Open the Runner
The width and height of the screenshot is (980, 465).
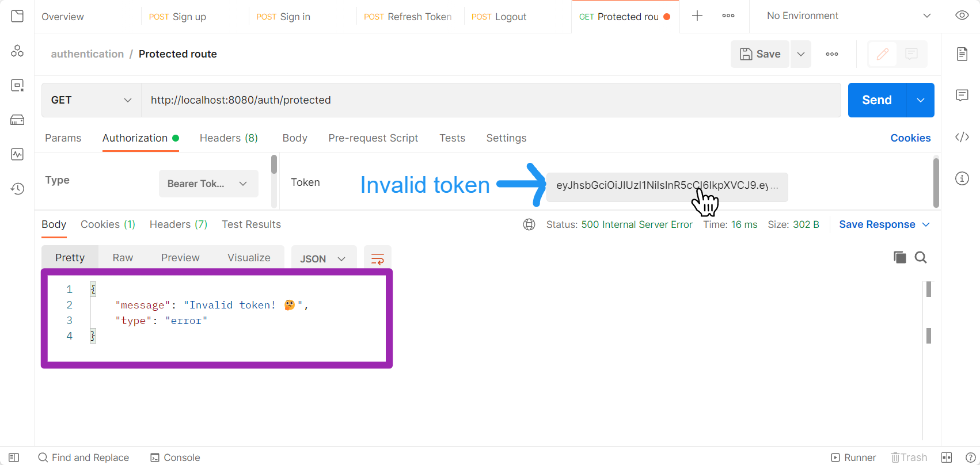[853, 458]
